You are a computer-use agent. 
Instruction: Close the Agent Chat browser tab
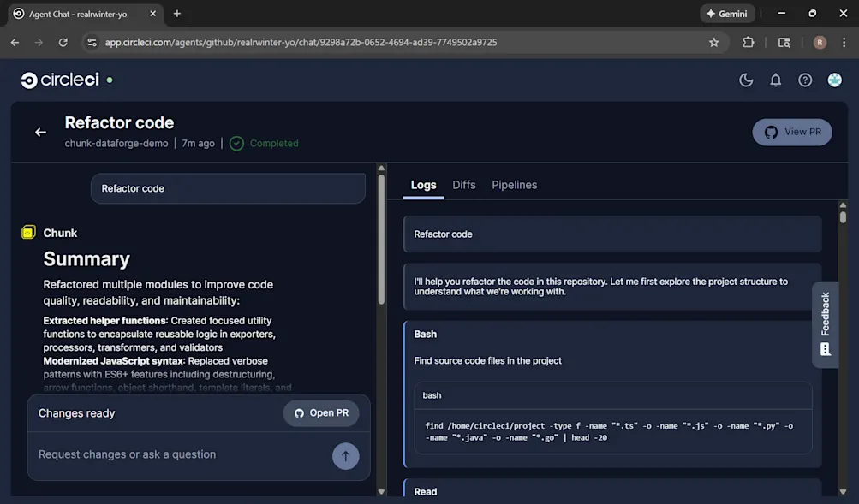[152, 14]
